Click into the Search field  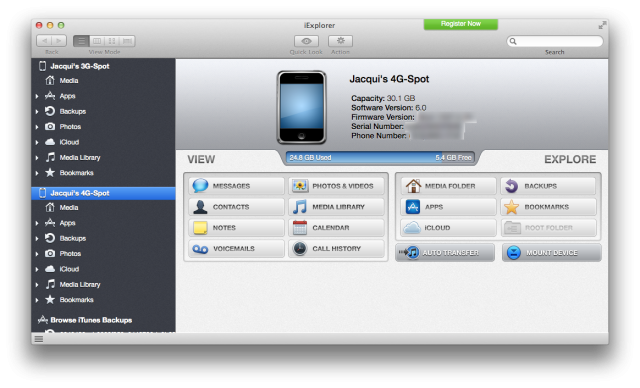tap(555, 41)
